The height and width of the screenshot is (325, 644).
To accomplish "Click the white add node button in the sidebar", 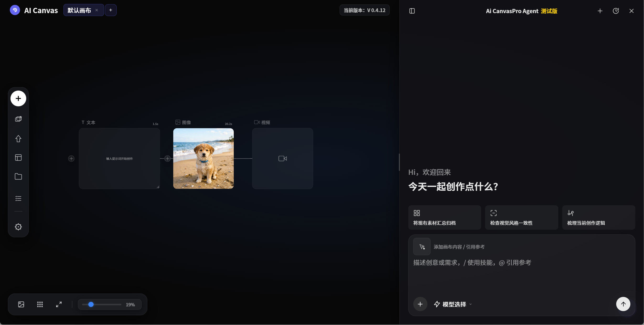I will point(18,98).
